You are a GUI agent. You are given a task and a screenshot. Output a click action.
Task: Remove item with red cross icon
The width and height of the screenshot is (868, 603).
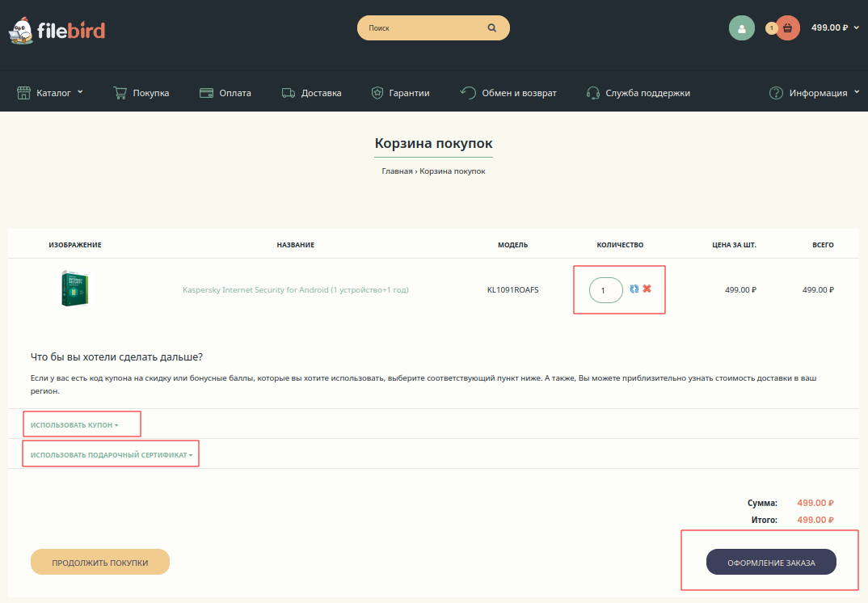(x=647, y=289)
